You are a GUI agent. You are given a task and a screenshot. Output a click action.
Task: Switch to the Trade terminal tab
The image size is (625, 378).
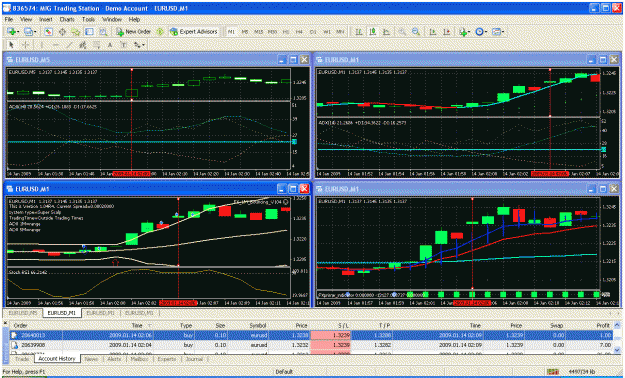tap(22, 359)
